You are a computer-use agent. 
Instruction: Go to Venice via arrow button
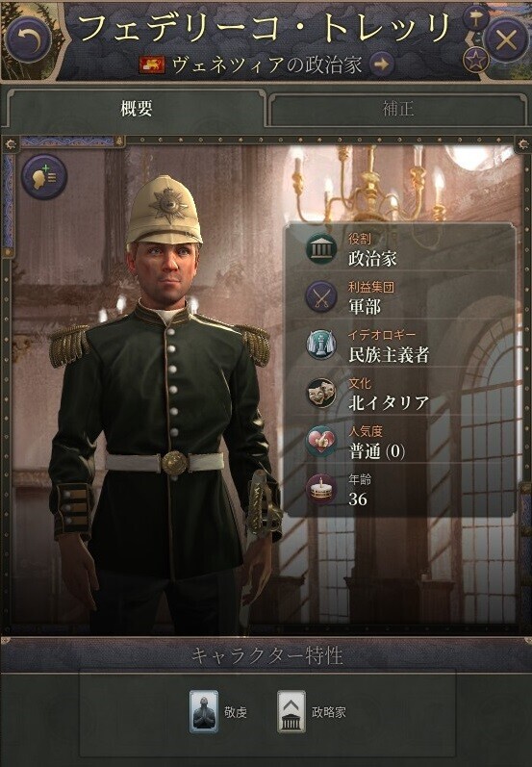382,64
